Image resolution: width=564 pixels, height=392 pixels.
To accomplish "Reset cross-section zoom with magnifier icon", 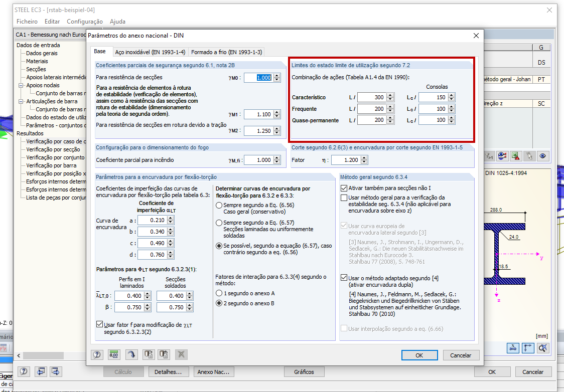I will (x=543, y=348).
